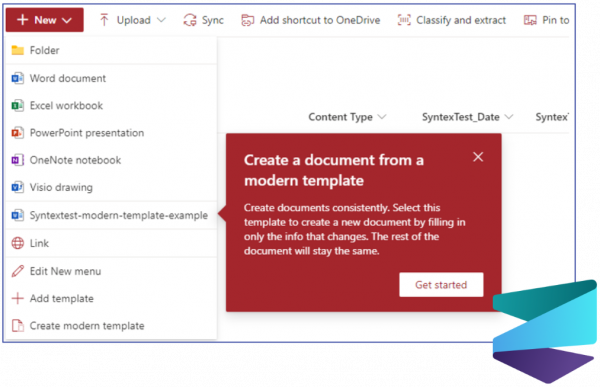
Task: Create a new Excel workbook
Action: [x=111, y=105]
